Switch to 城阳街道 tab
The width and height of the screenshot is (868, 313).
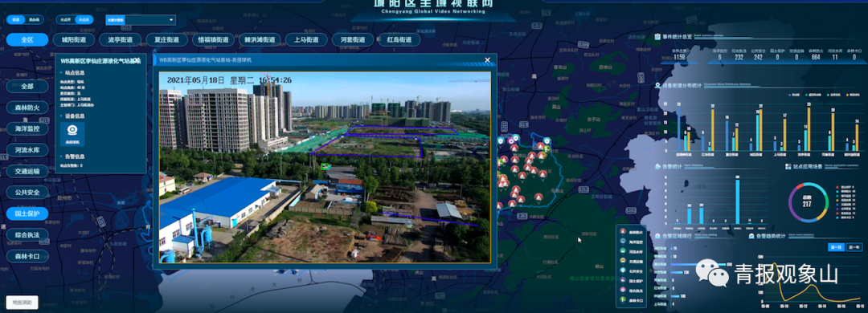click(x=74, y=40)
